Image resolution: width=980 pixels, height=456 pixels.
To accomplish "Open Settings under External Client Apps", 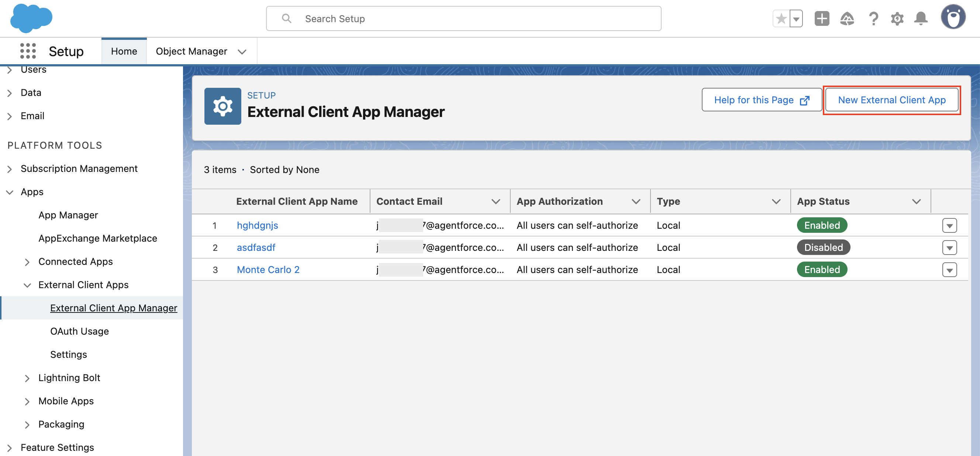I will pos(69,354).
